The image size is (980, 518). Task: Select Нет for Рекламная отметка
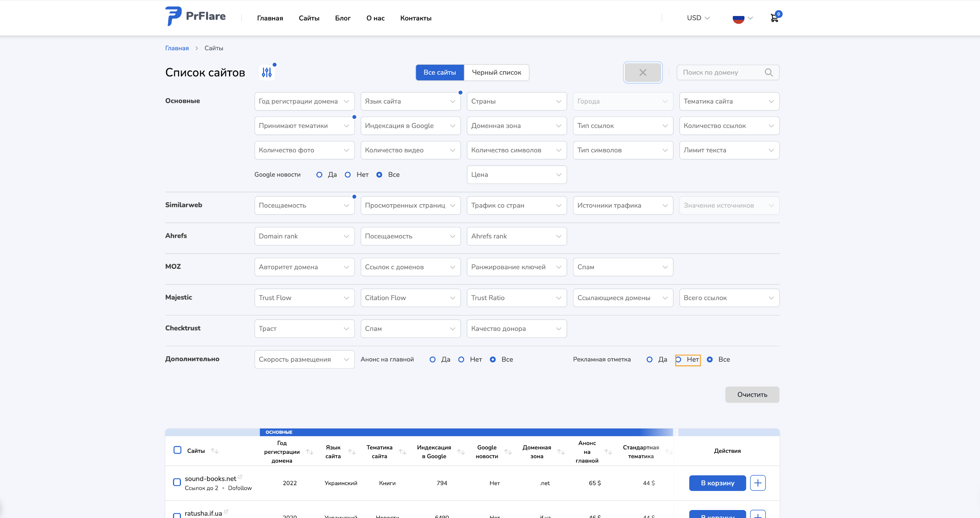pos(678,359)
